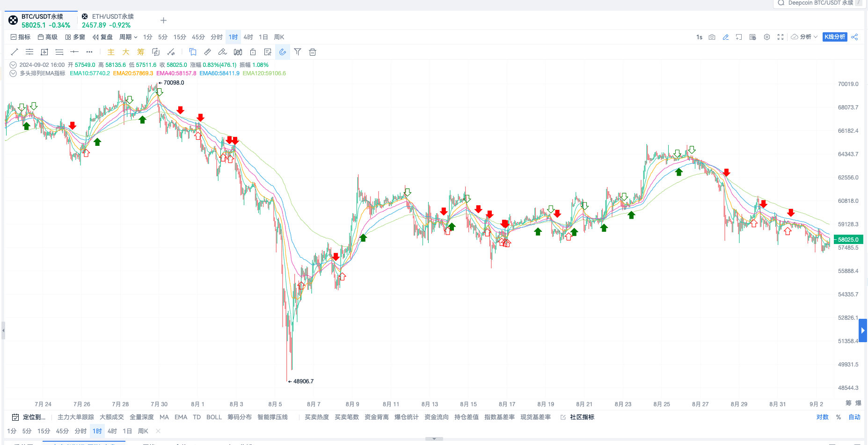Open the 指标 indicators menu
The image size is (868, 445).
pyautogui.click(x=21, y=37)
